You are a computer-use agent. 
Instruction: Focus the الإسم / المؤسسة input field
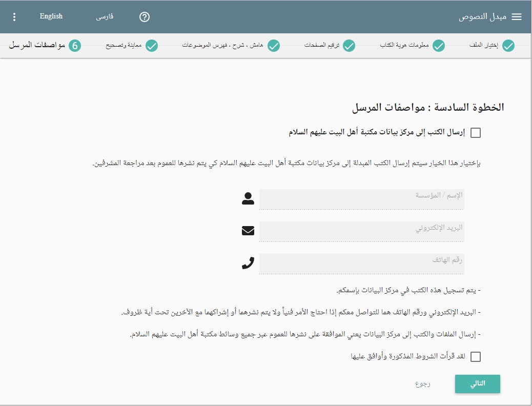click(x=361, y=199)
